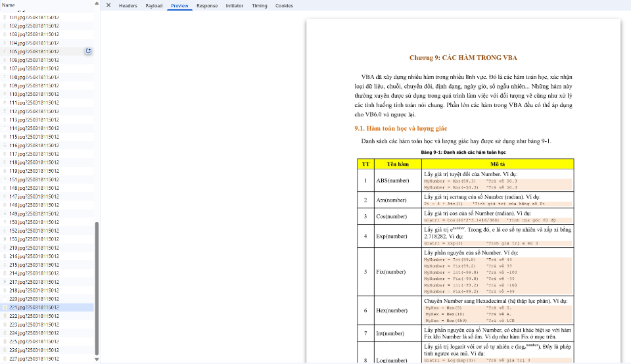Click the file icon beside 227.jpg
The height and width of the screenshot is (364, 631).
tap(6, 359)
